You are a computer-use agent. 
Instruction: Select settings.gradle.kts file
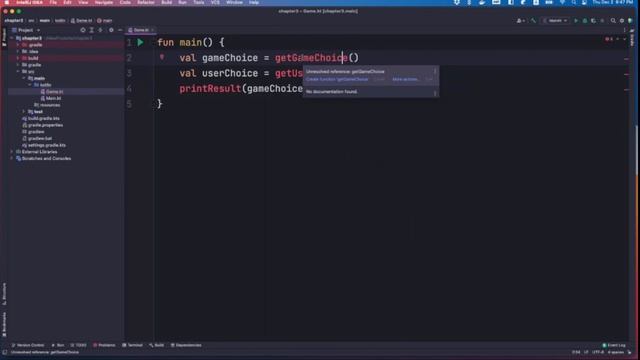coord(47,145)
